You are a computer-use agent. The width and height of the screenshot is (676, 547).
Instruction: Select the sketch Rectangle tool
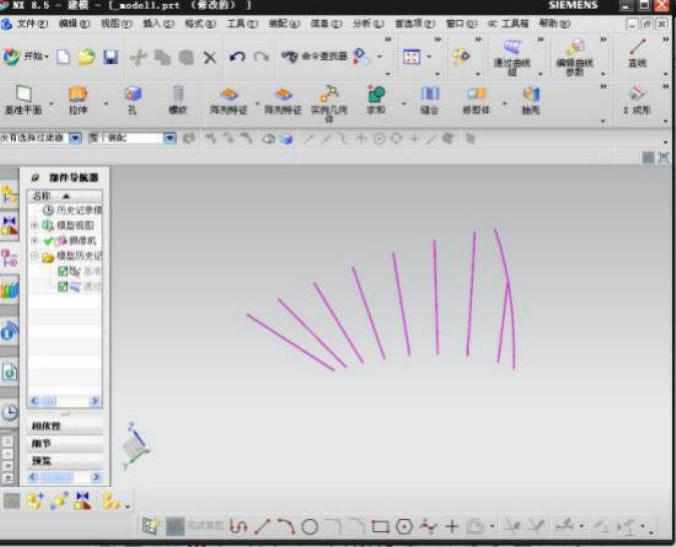click(x=380, y=526)
